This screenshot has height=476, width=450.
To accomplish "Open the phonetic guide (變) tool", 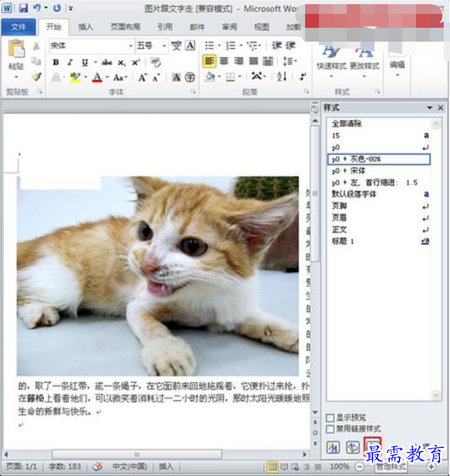I will (176, 46).
